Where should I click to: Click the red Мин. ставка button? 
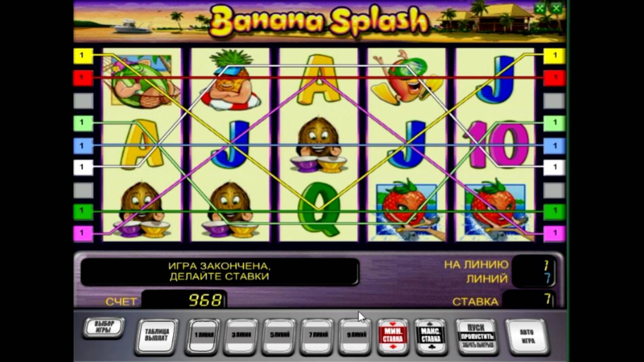(393, 336)
